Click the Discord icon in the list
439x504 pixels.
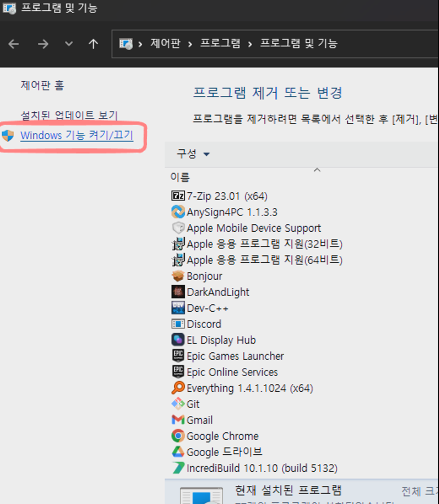tap(178, 324)
